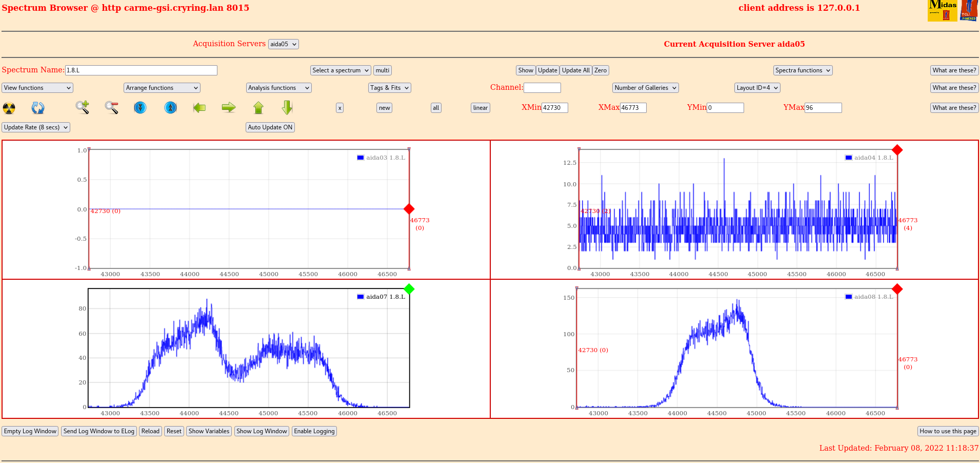
Task: Click the Spectrum Name input field
Action: [141, 70]
